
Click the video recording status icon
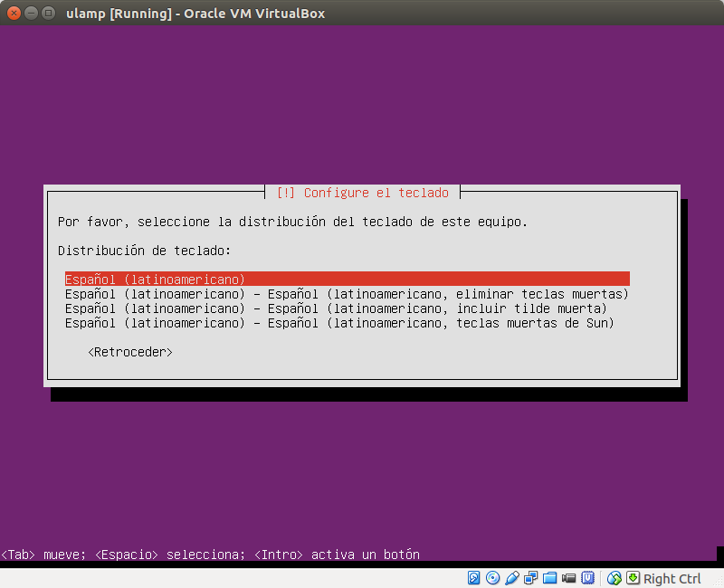point(568,578)
